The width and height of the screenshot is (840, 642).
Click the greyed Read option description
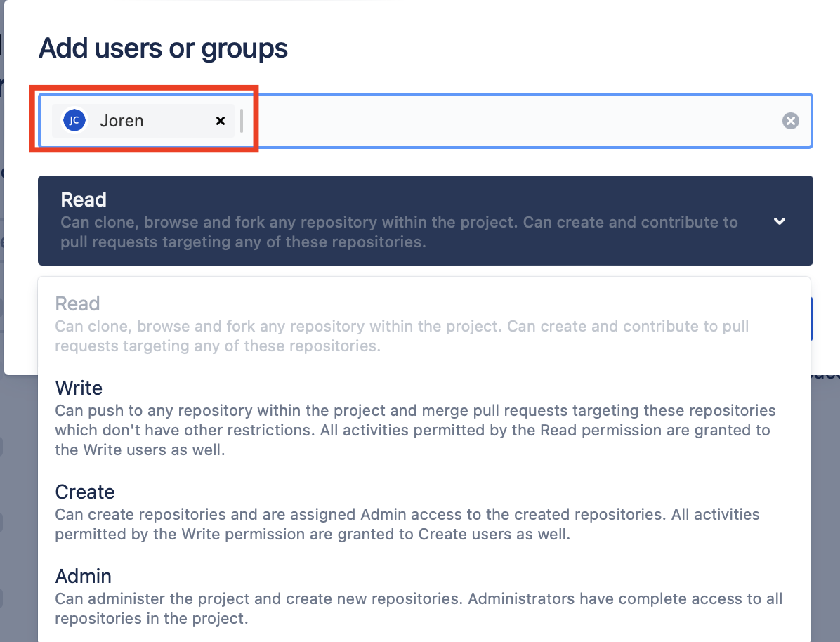(402, 336)
